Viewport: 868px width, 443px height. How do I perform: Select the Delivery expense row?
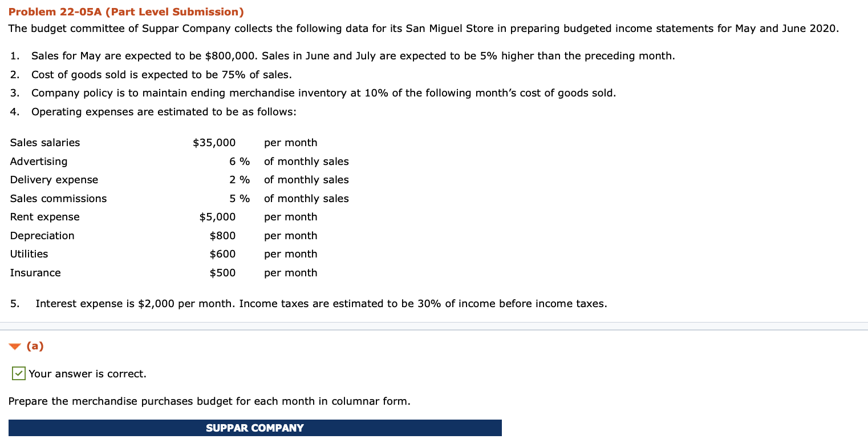click(x=54, y=179)
